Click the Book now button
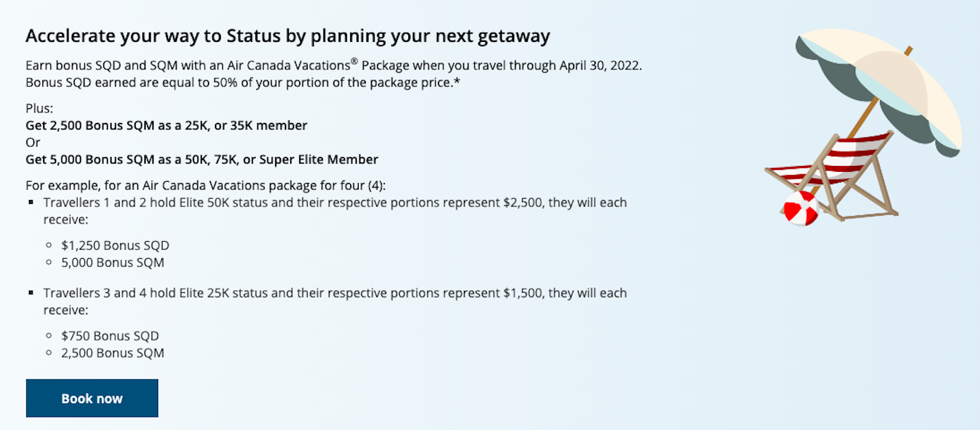This screenshot has width=980, height=430. point(91,398)
